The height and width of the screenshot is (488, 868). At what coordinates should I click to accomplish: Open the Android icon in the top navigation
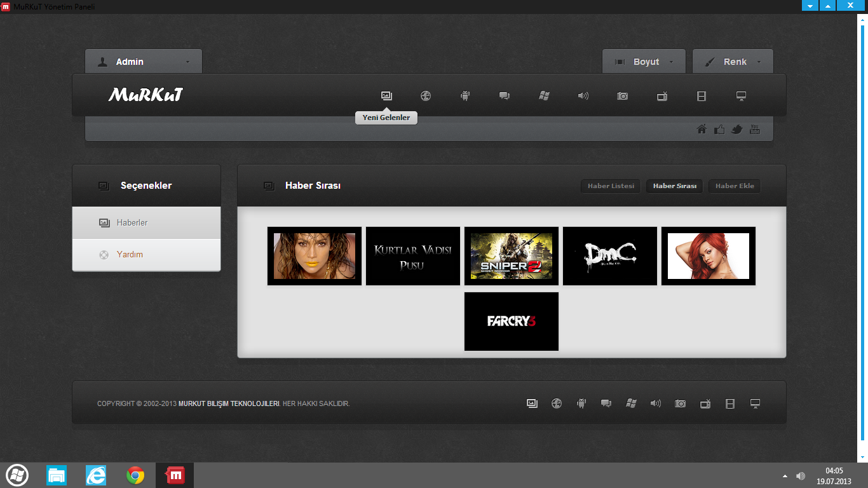(x=465, y=96)
